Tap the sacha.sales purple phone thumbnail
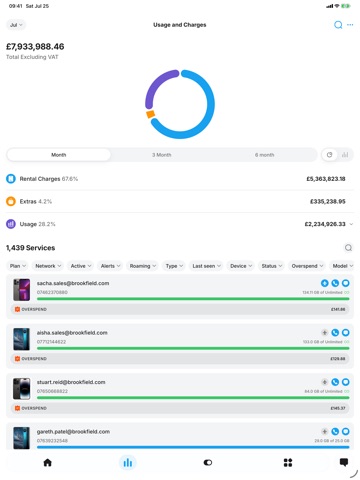Screen dimensions: 360x480 pyautogui.click(x=21, y=290)
